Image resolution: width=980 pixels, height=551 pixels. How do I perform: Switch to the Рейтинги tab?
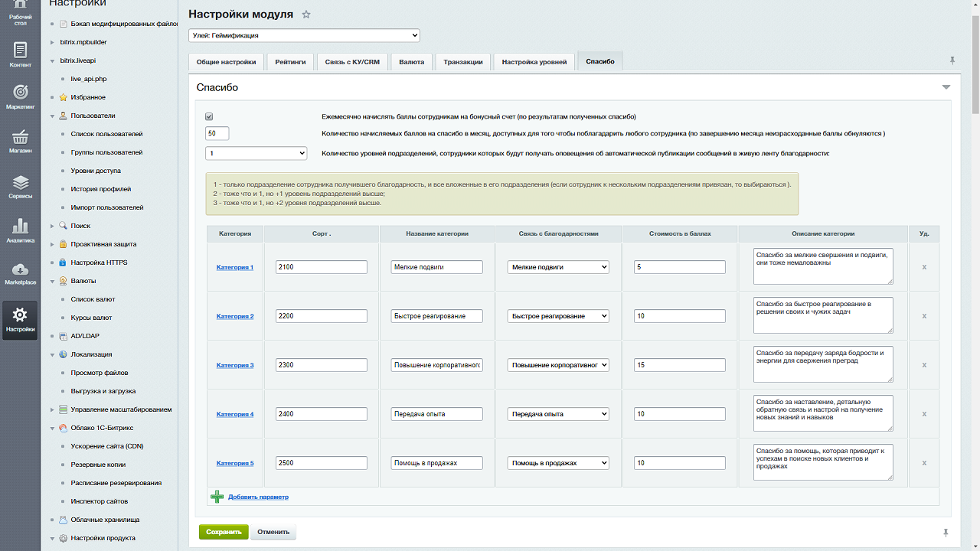pos(291,62)
